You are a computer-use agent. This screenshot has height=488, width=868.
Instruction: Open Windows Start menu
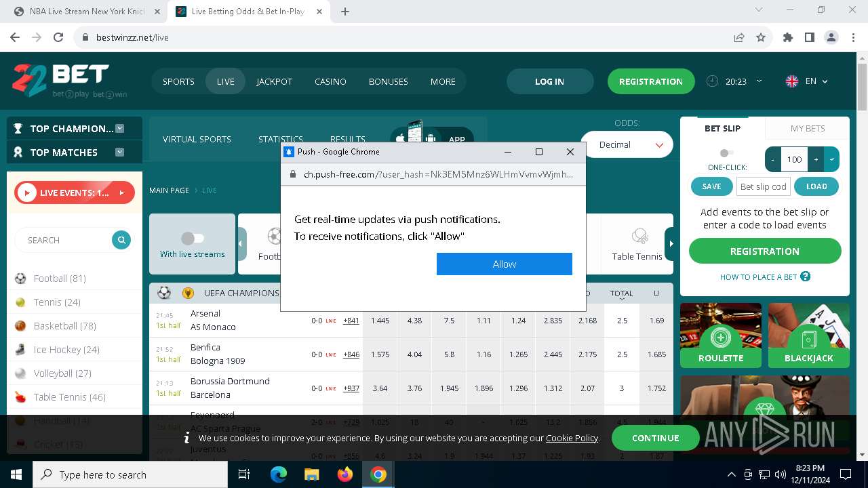[x=16, y=474]
